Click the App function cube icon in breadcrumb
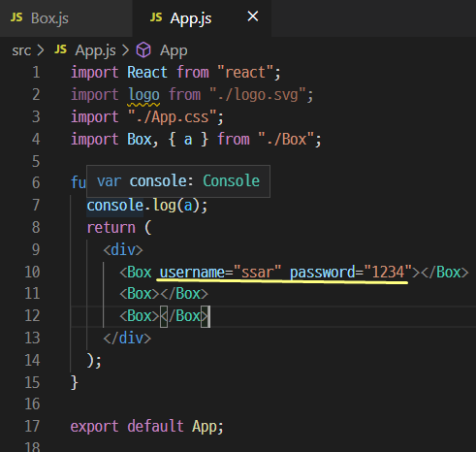476x452 pixels. (x=143, y=50)
